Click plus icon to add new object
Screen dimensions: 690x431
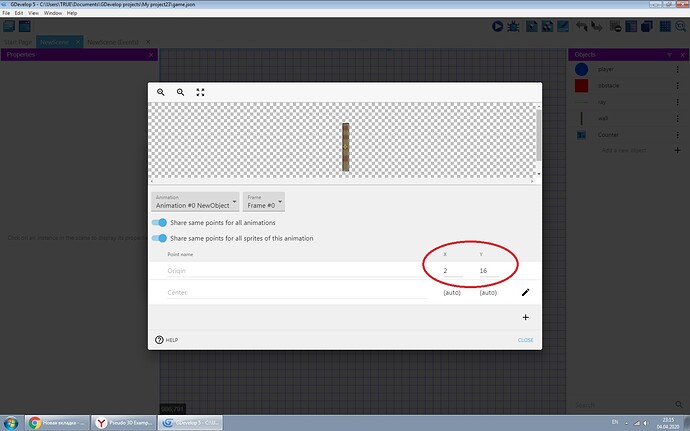point(678,150)
